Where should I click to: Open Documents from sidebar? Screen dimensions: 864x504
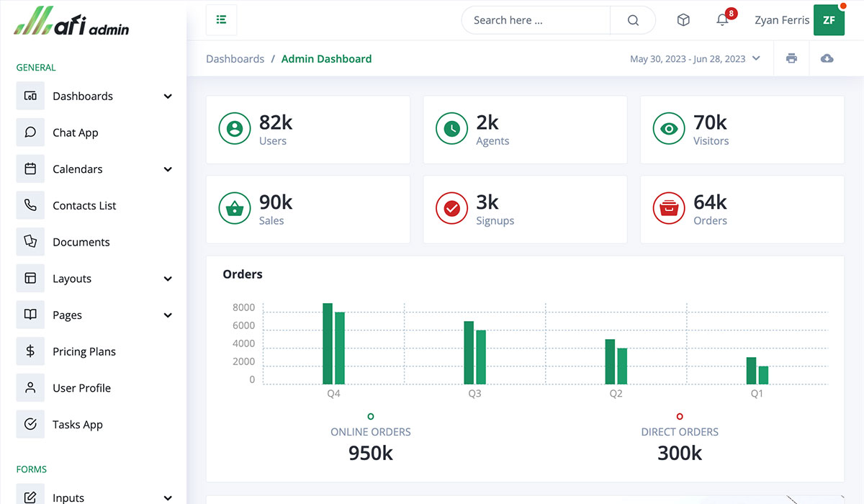(81, 242)
